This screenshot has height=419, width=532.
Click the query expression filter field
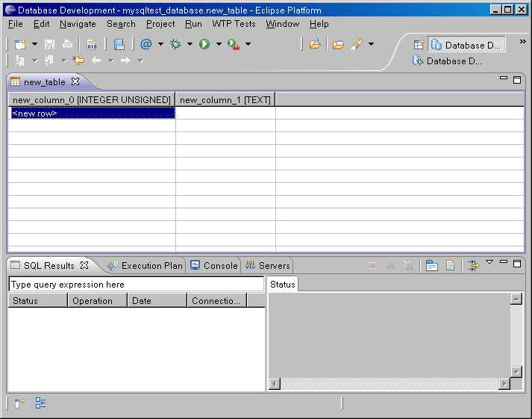(136, 285)
